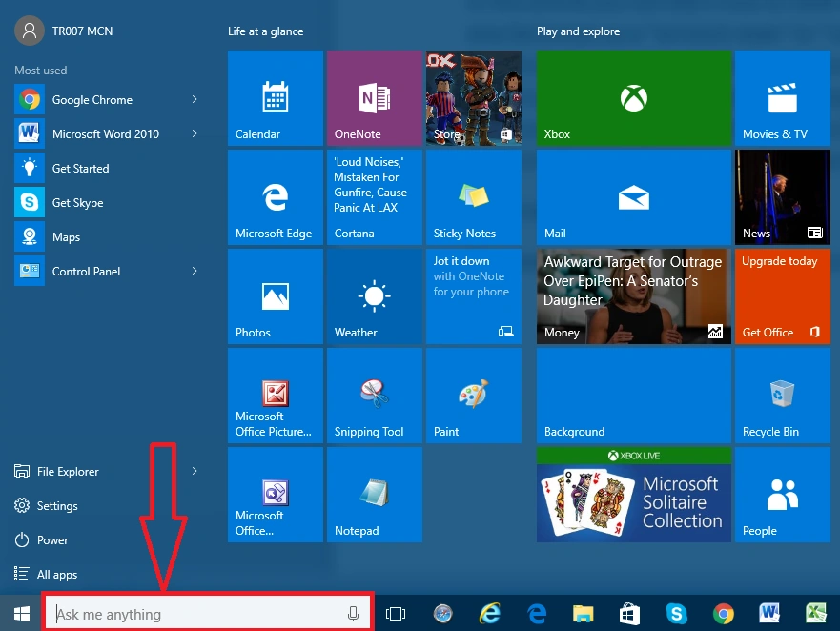Screen dimensions: 840x631
Task: Click the TR007 MCN user account
Action: pos(64,31)
